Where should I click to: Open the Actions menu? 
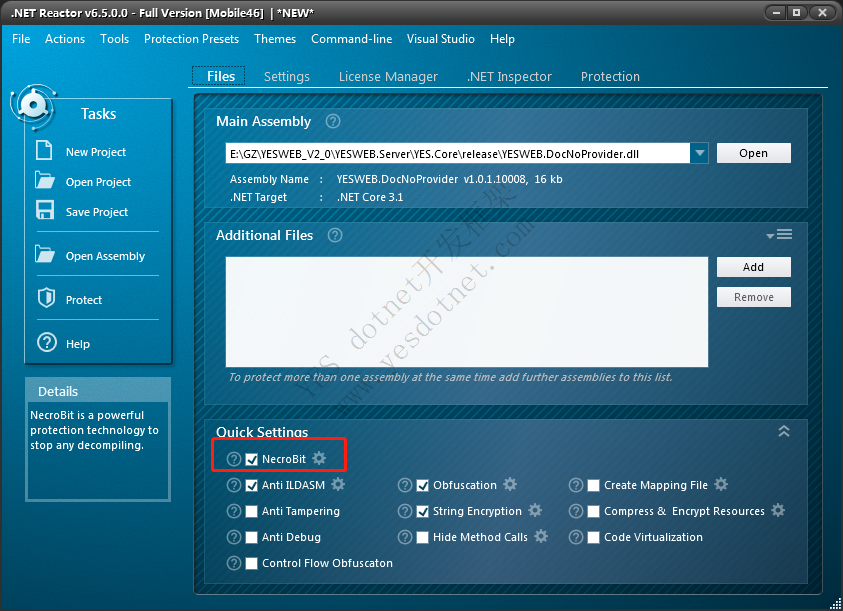65,39
